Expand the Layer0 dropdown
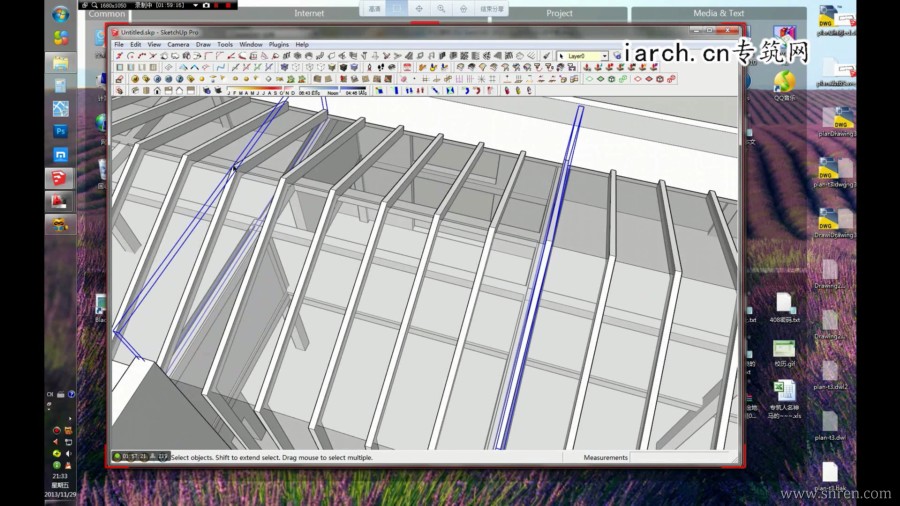 coord(603,56)
